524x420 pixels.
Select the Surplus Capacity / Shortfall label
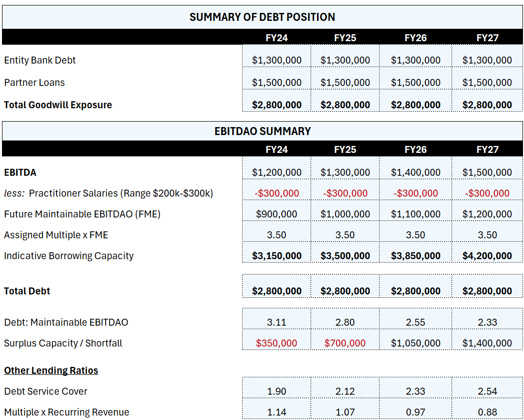63,343
